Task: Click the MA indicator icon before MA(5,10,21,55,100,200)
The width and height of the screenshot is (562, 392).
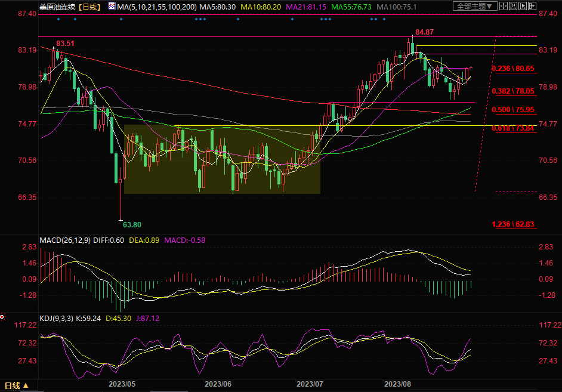Action: pos(112,7)
